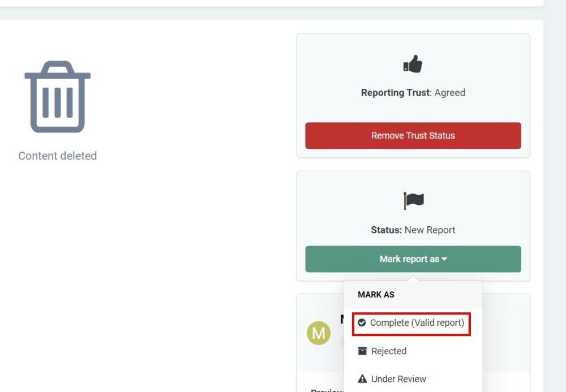566x392 pixels.
Task: Mark the report as Under Review
Action: pyautogui.click(x=398, y=379)
